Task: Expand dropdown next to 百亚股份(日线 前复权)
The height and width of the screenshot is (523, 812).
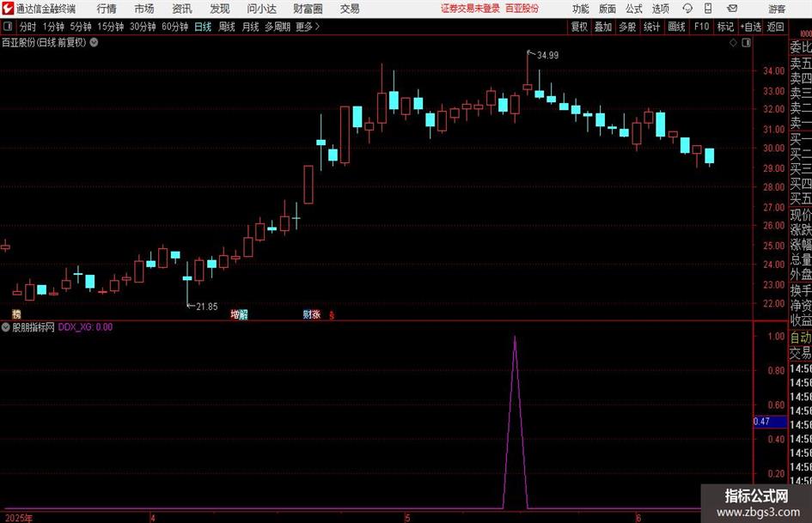Action: [95, 42]
